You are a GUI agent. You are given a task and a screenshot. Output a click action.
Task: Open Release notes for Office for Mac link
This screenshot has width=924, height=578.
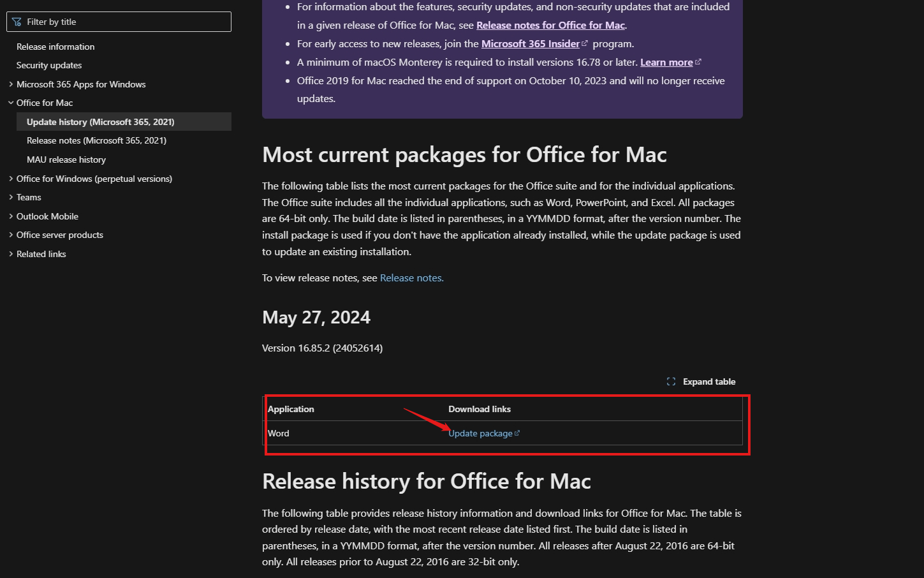pyautogui.click(x=550, y=25)
